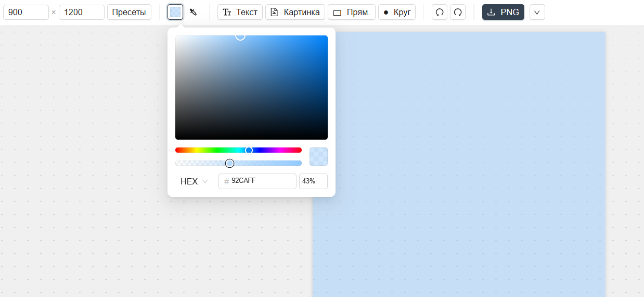Viewport: 644px width, 297px height.
Task: Click the rainbow hue slider
Action: tap(238, 150)
